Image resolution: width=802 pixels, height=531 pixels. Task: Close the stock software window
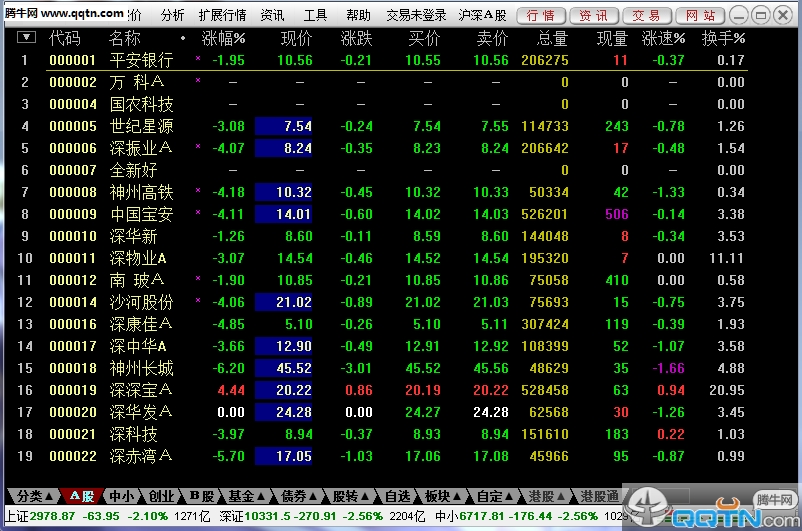coord(783,15)
